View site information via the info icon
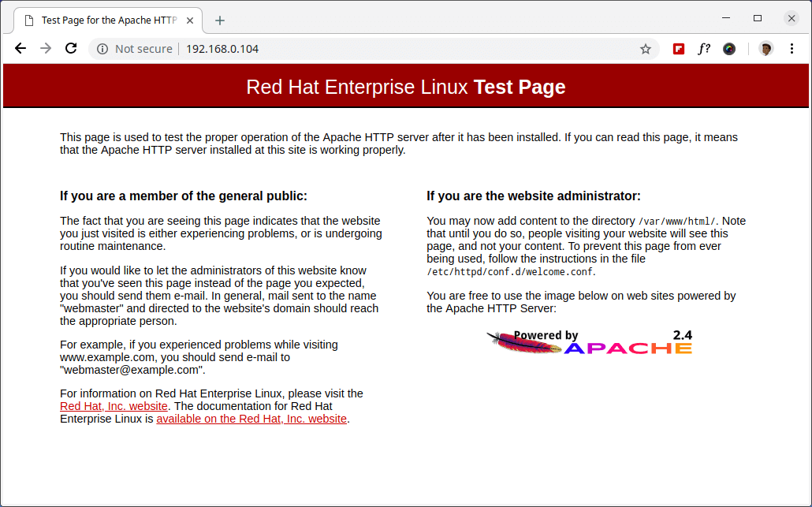Viewport: 812px width, 507px height. tap(102, 49)
